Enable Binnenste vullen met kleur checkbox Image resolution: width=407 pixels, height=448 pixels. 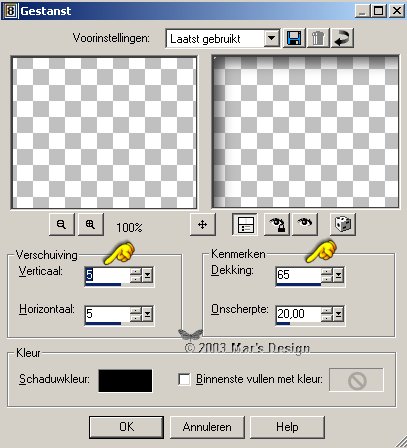click(x=184, y=379)
